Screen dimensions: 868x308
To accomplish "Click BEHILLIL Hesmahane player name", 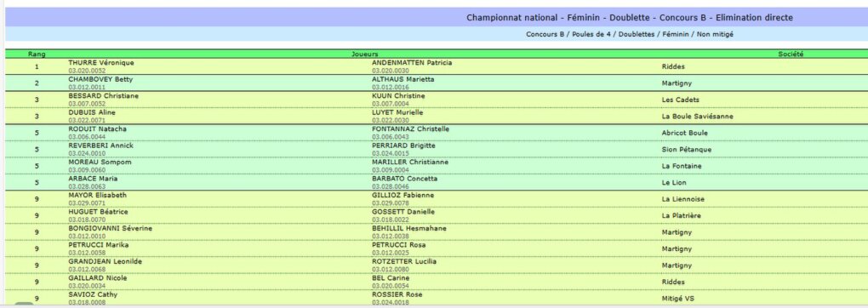I will coord(409,228).
